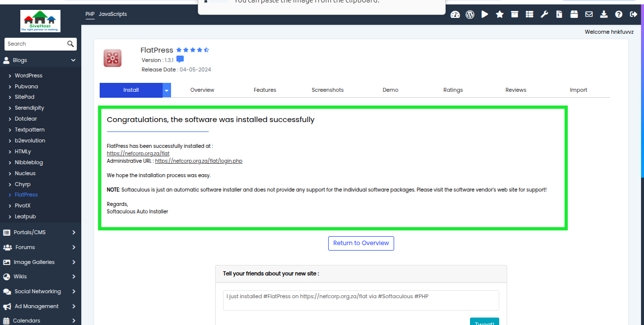Switch to the JavaScripts tab

coord(113,14)
